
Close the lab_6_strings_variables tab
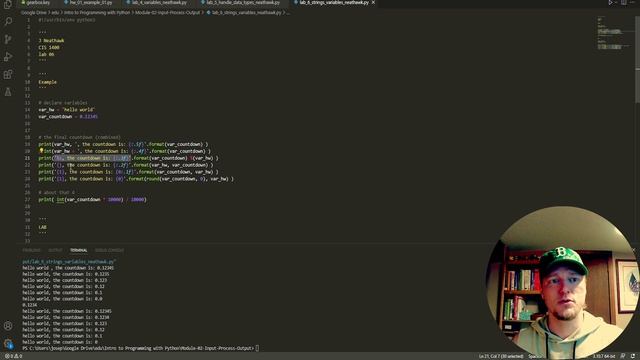[373, 2]
